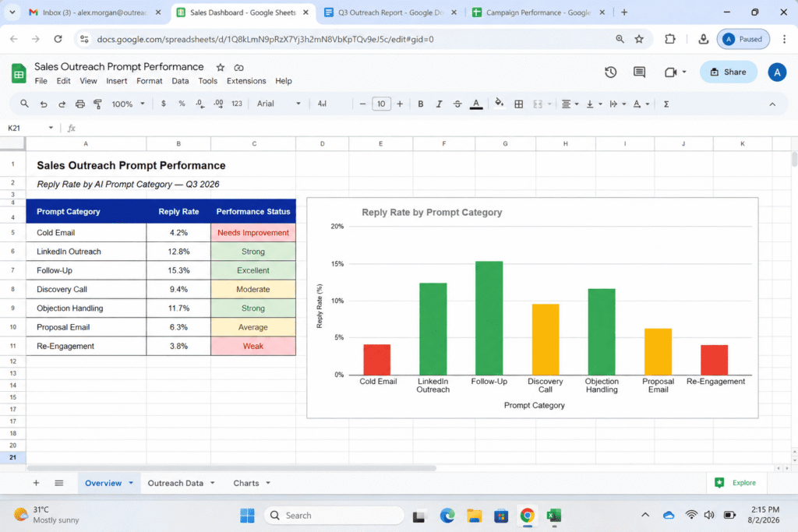
Task: Click the redo arrow icon
Action: [x=62, y=104]
